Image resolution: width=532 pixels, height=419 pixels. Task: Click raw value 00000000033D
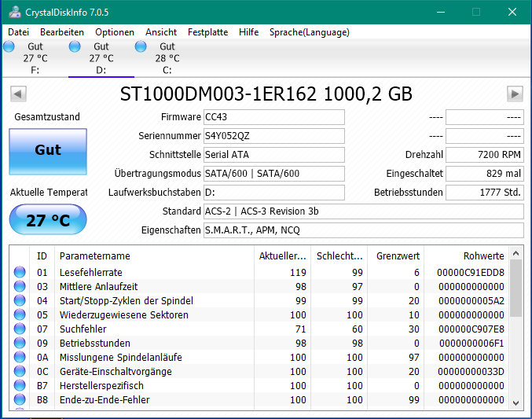click(471, 372)
